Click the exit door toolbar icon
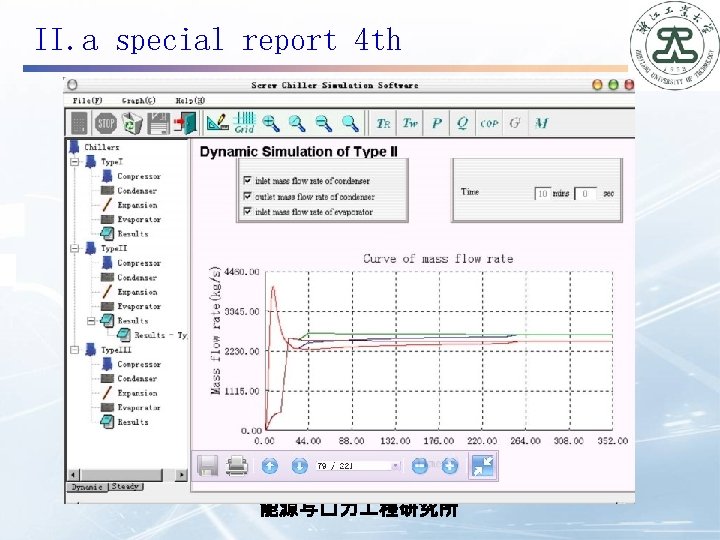720x540 pixels. pos(185,124)
